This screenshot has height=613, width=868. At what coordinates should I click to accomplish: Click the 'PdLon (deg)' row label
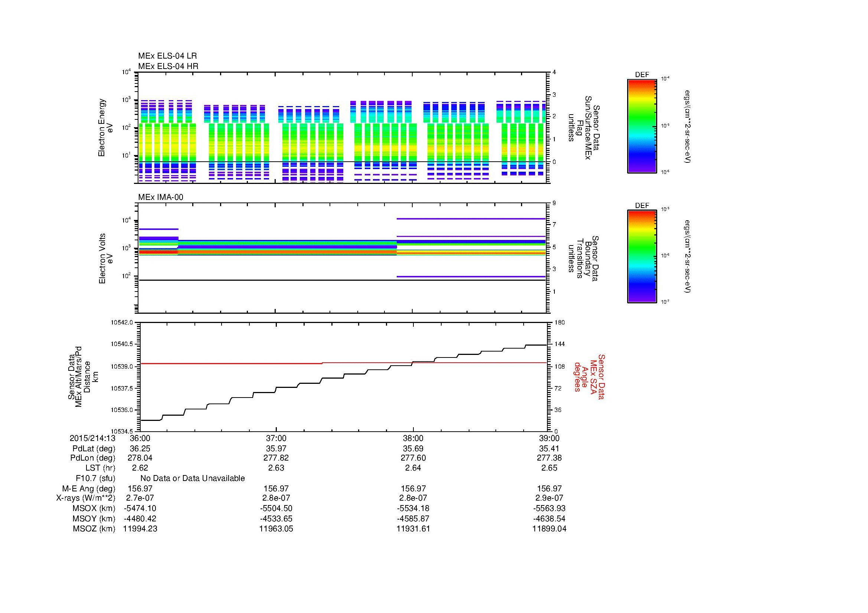pos(93,458)
